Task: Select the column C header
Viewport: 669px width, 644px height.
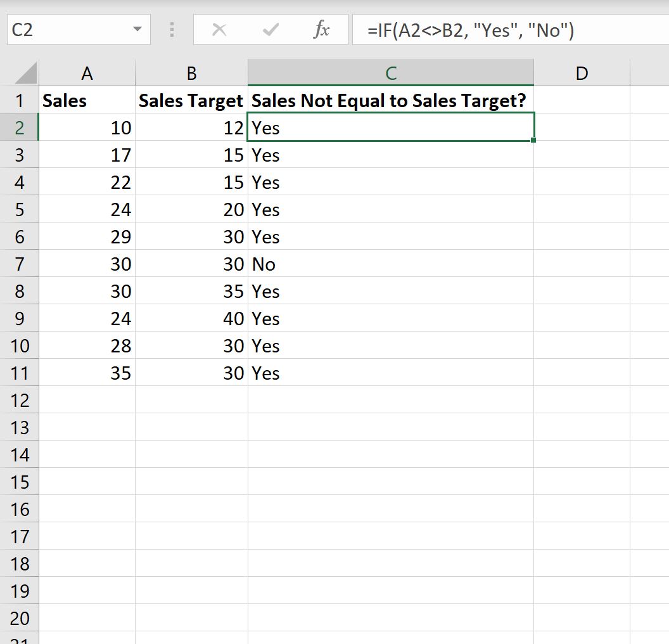Action: pyautogui.click(x=391, y=73)
